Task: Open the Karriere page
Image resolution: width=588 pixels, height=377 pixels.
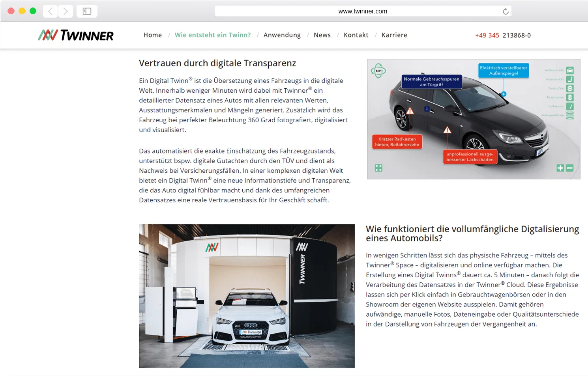Action: 394,35
